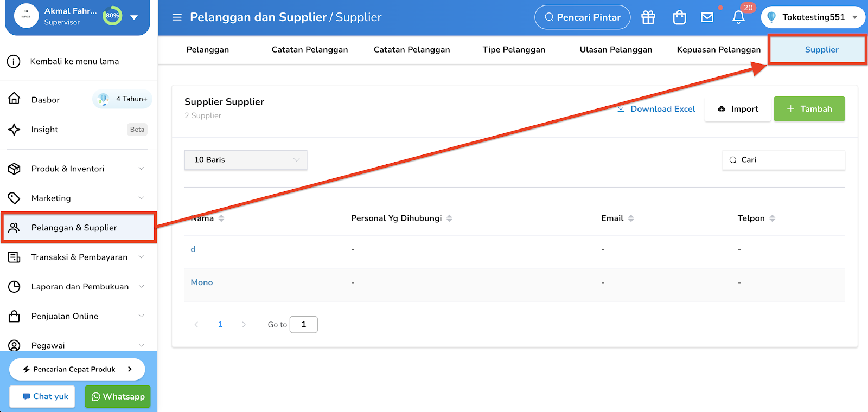This screenshot has width=868, height=412.
Task: Click the Dasbor home icon
Action: tap(15, 99)
